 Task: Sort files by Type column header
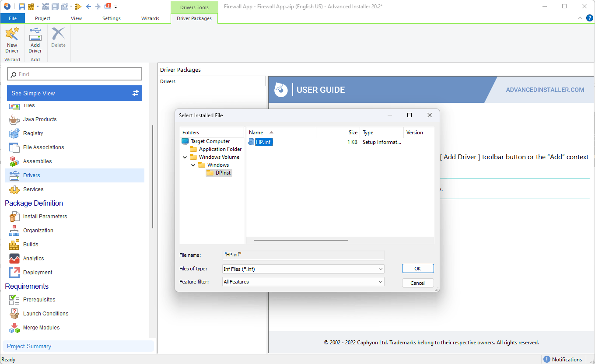click(381, 133)
